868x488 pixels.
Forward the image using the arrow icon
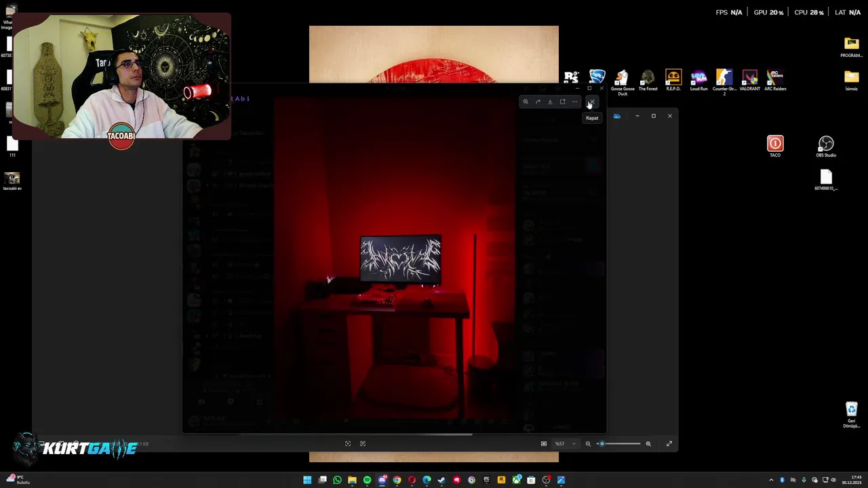pyautogui.click(x=538, y=102)
